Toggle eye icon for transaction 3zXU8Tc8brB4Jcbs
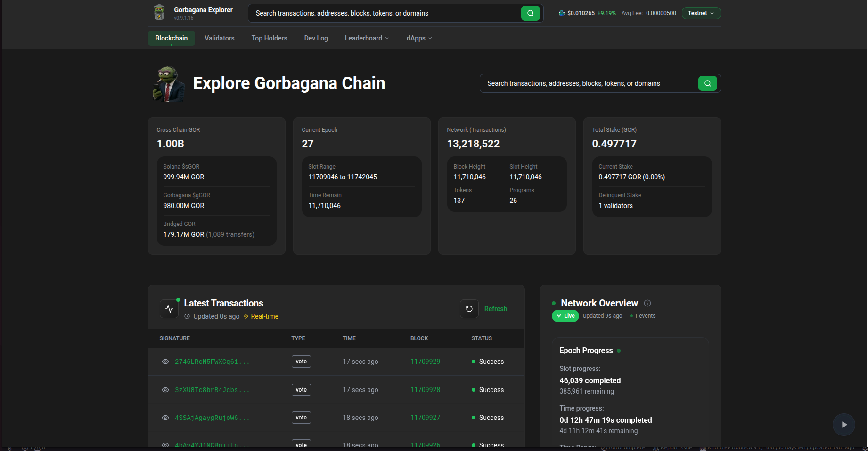The image size is (868, 451). [165, 390]
